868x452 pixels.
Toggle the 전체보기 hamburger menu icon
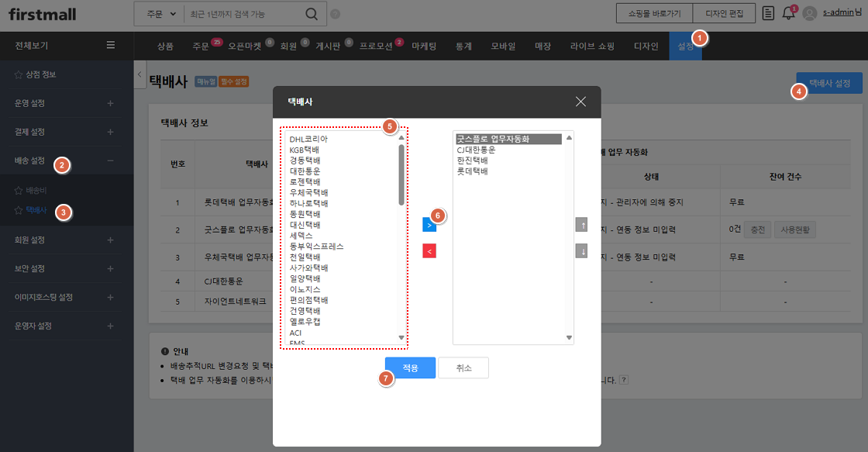tap(111, 46)
